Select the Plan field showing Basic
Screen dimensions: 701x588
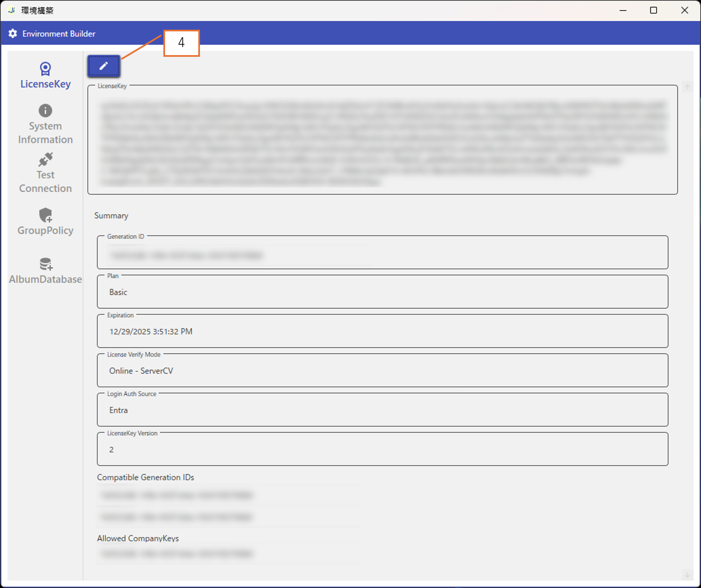[x=382, y=292]
